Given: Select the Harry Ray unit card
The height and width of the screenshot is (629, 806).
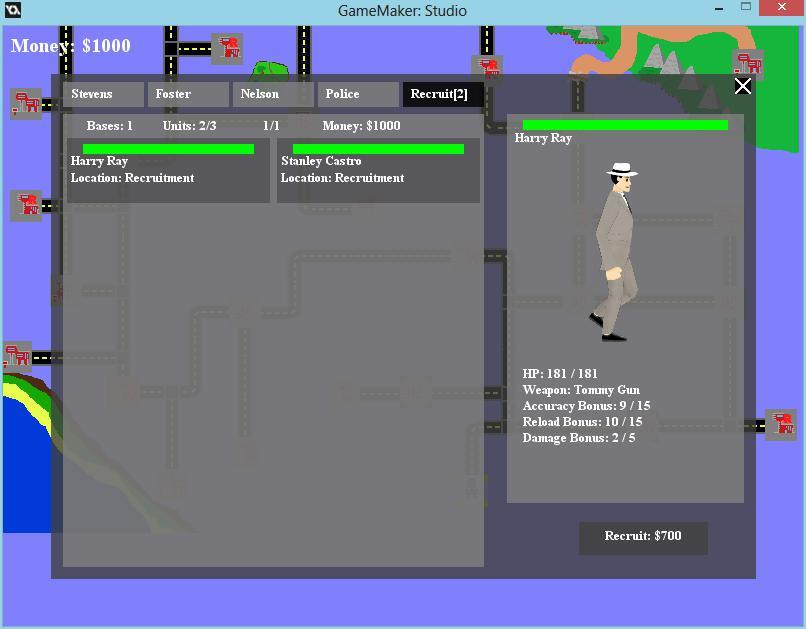Looking at the screenshot, I should click(x=169, y=170).
